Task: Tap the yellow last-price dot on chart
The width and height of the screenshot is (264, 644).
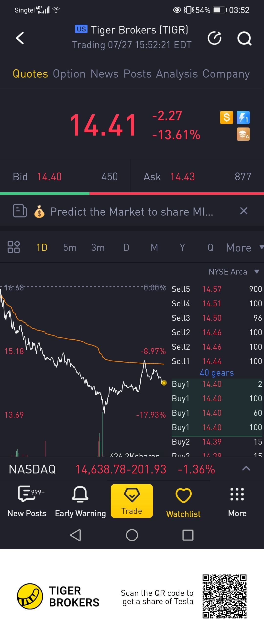Action: point(164,382)
